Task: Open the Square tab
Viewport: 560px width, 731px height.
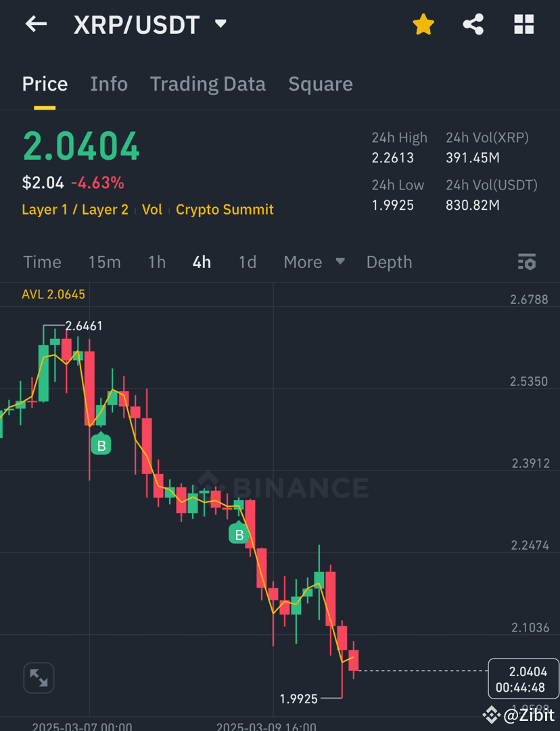Action: (x=321, y=83)
